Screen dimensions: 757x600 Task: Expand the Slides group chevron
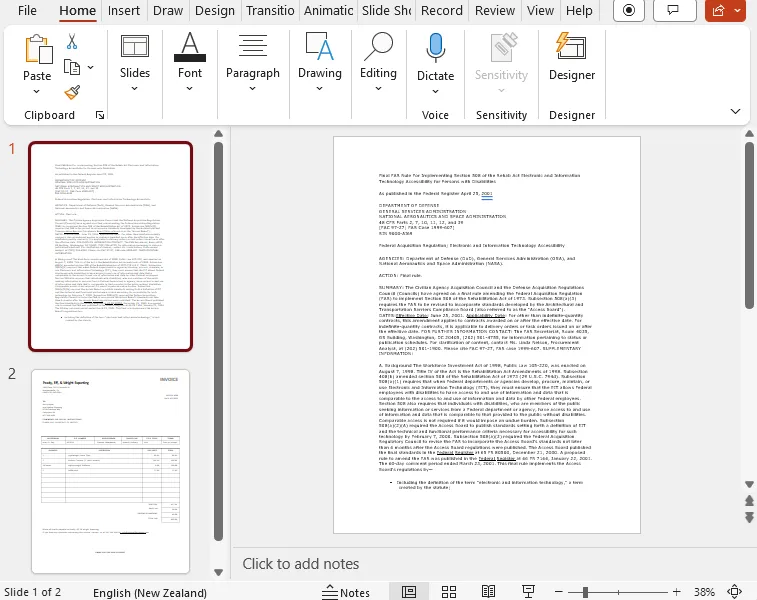click(134, 88)
